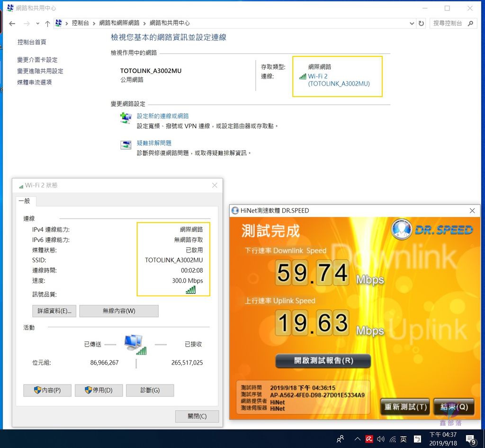The height and width of the screenshot is (448, 485).
Task: Open the Wi-Fi 2 (TOTOLINK_A3002MU) connection link
Action: 339,80
